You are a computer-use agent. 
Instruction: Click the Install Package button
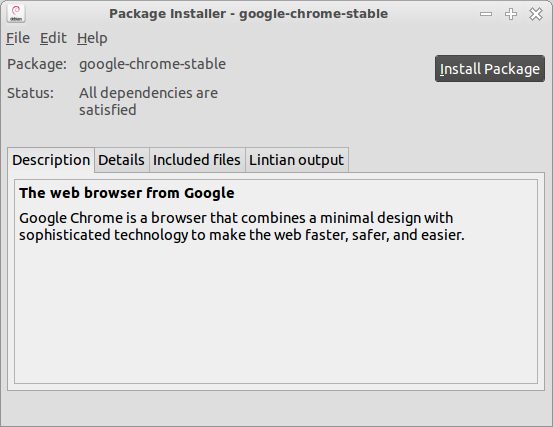point(490,68)
